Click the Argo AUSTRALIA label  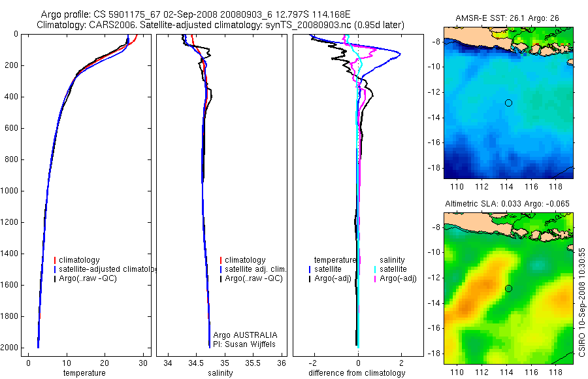[245, 335]
